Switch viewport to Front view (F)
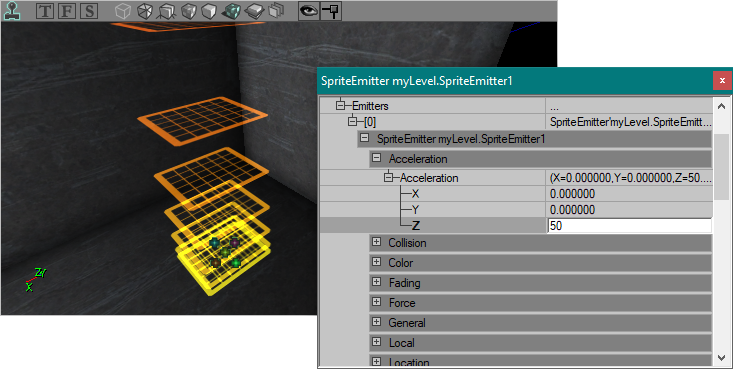The height and width of the screenshot is (369, 733). click(67, 11)
